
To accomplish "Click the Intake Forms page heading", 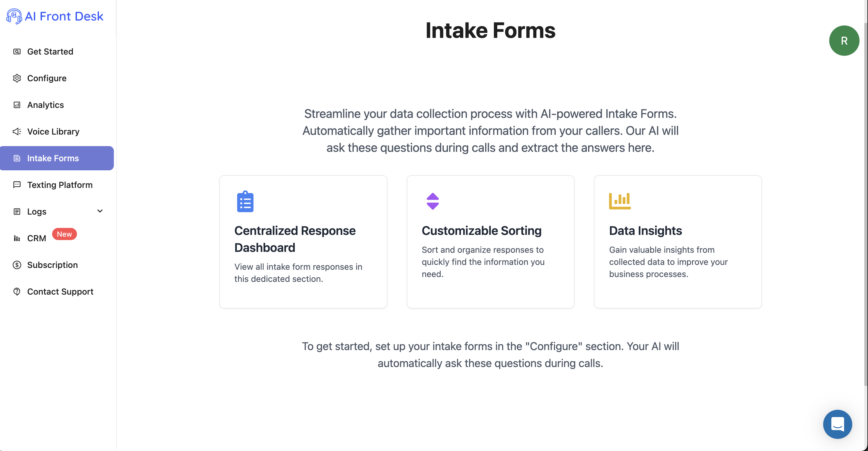I will (x=490, y=30).
